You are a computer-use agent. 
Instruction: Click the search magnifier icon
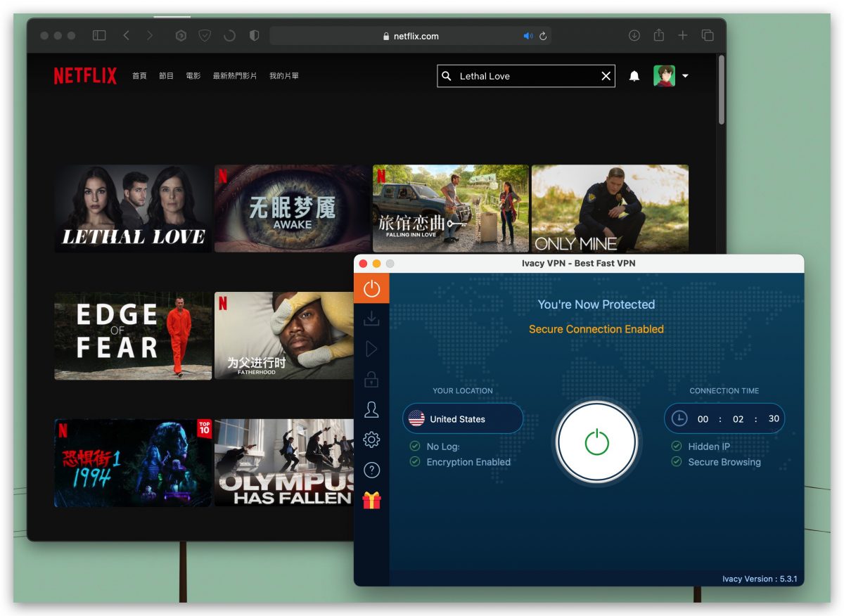click(x=447, y=76)
